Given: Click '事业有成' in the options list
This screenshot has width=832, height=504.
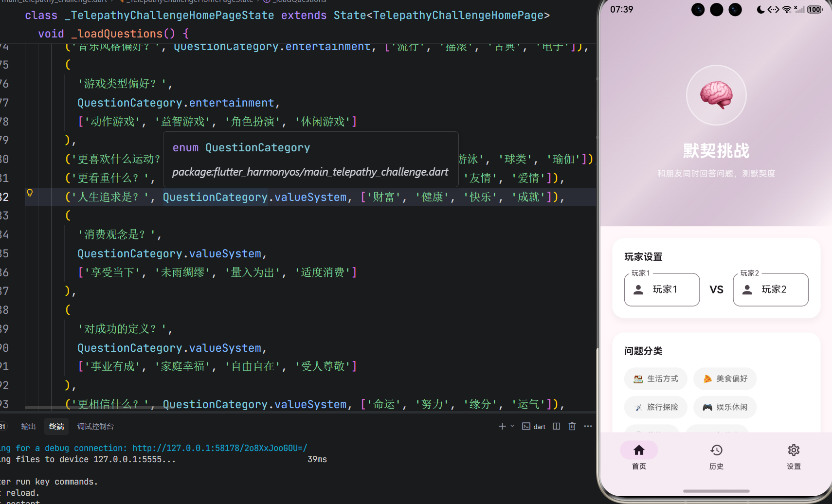Looking at the screenshot, I should coord(112,366).
